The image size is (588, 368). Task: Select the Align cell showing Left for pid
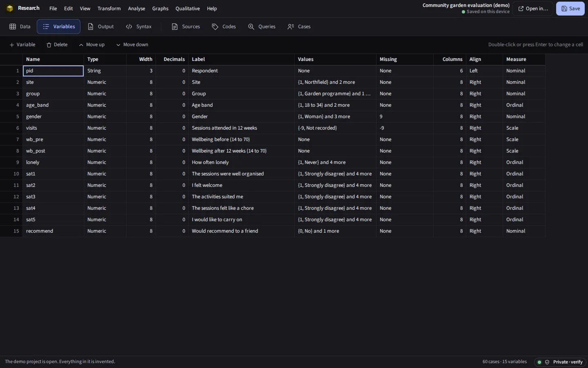tap(484, 71)
